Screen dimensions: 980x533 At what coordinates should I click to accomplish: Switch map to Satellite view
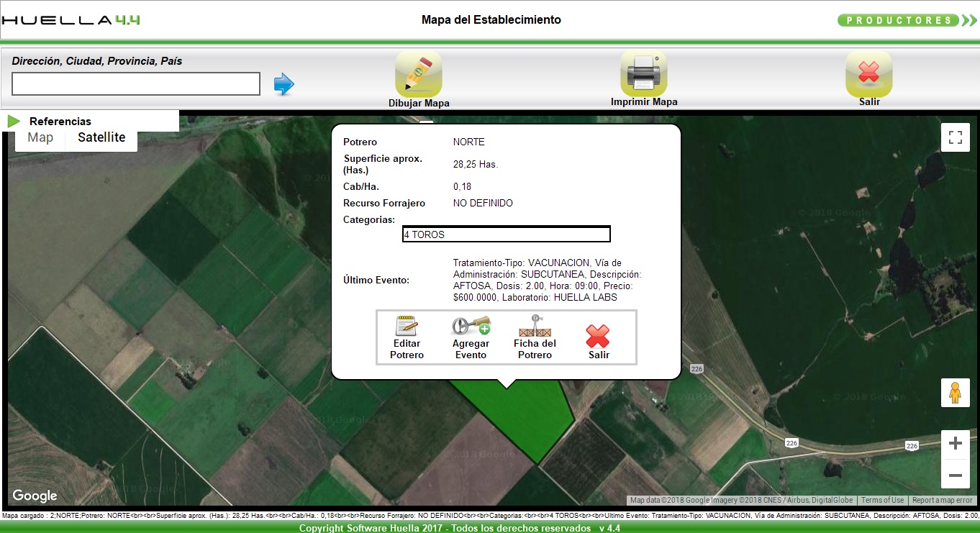pos(101,137)
